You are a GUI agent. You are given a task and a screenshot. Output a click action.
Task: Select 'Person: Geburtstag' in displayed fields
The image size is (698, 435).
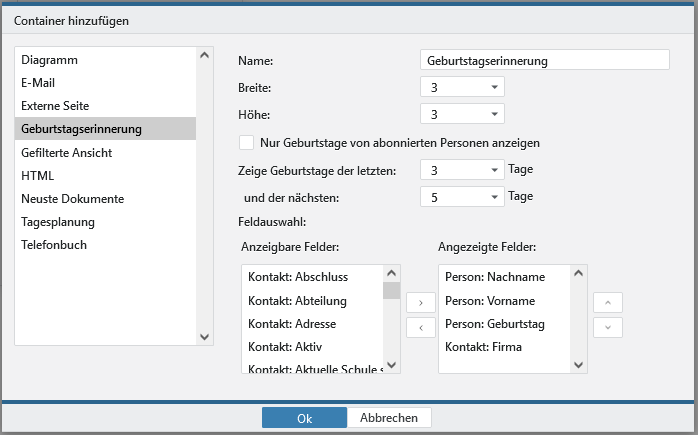coord(496,324)
